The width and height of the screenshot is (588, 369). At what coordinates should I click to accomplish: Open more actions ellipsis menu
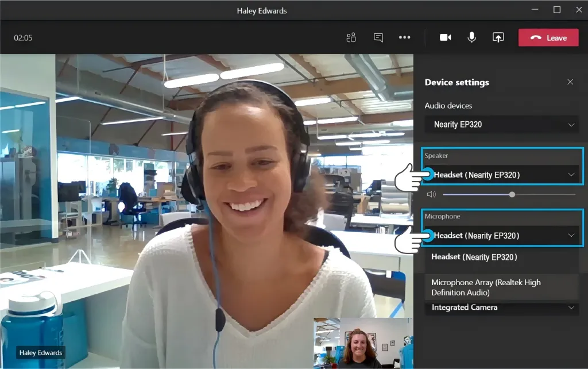tap(405, 37)
